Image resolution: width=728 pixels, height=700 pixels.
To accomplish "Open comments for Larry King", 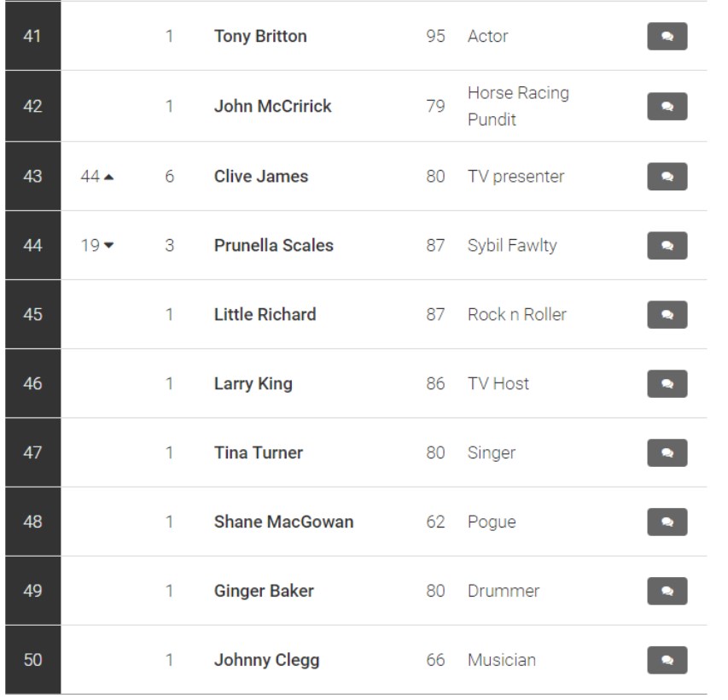I will pyautogui.click(x=667, y=383).
